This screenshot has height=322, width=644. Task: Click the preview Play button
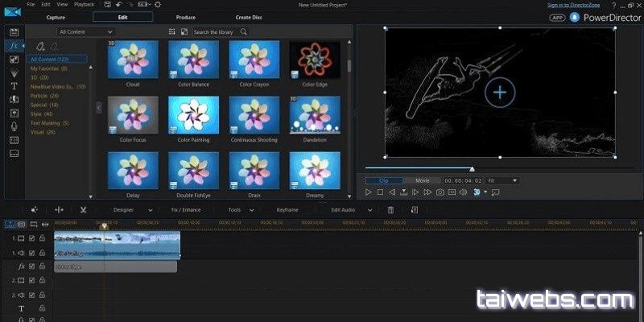point(369,192)
